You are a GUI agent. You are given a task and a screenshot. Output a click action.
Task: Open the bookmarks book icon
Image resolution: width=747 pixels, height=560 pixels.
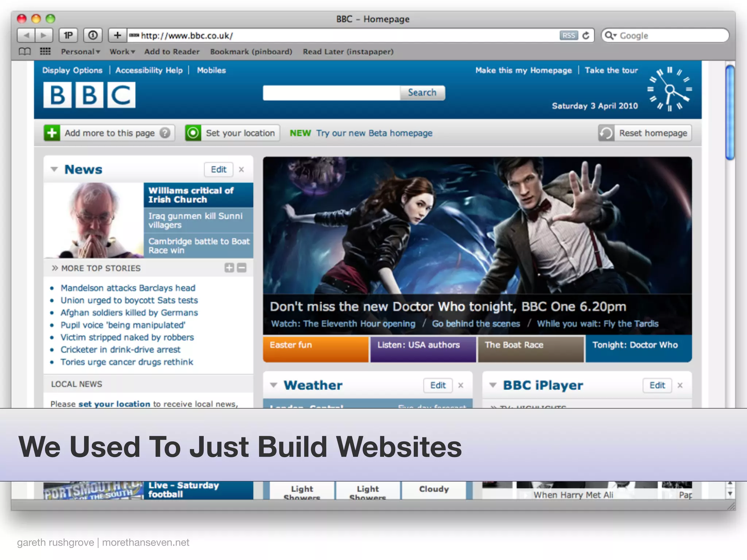coord(24,51)
